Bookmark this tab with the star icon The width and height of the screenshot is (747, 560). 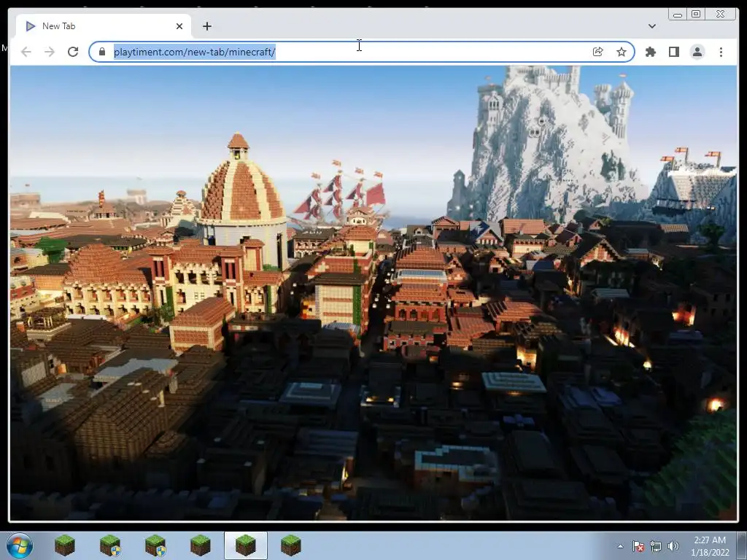pyautogui.click(x=622, y=52)
